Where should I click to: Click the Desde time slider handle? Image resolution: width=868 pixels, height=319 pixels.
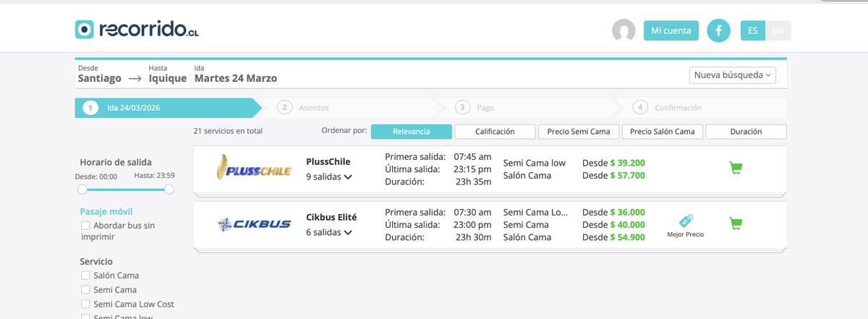[82, 190]
